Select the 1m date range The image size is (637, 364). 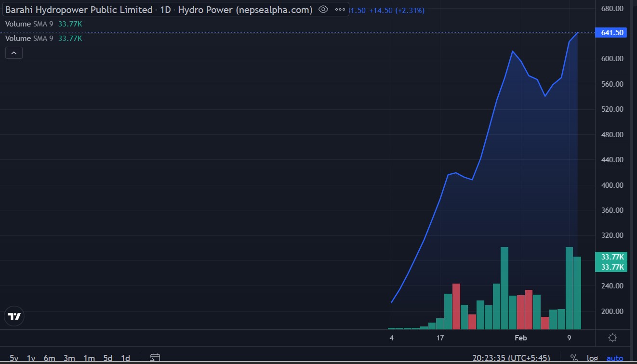89,358
